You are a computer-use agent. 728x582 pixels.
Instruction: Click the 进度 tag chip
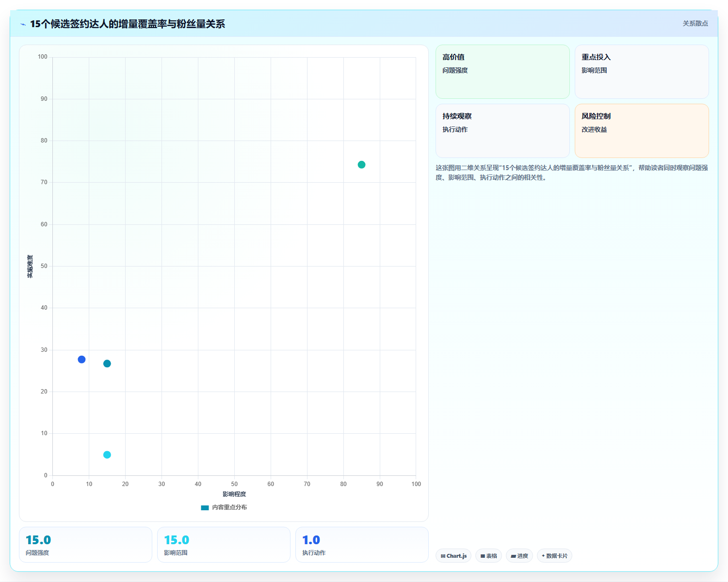click(x=519, y=556)
